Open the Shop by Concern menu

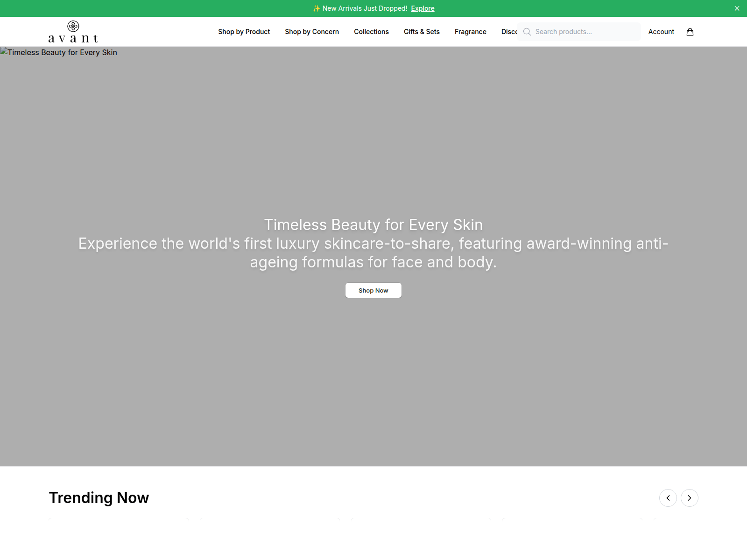coord(312,32)
